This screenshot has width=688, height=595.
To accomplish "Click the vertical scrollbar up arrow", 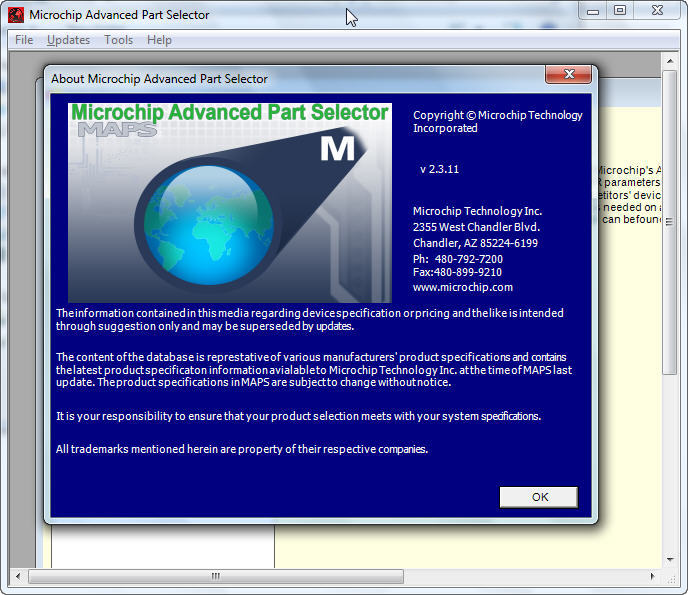I will [x=670, y=61].
